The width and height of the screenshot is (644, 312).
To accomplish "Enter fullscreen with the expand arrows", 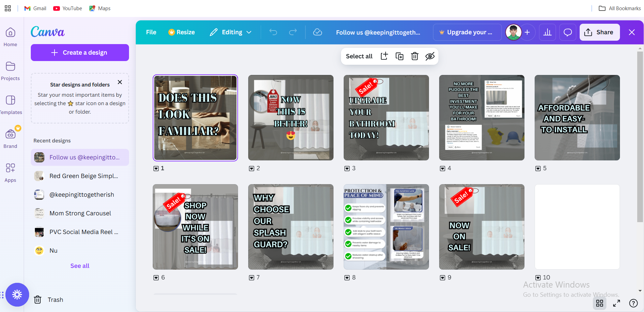I will (617, 303).
